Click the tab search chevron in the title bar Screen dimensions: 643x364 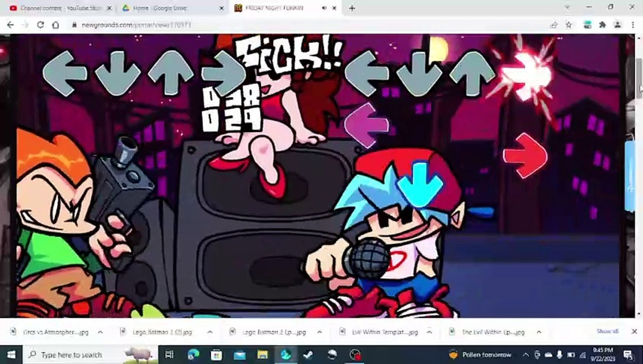567,7
